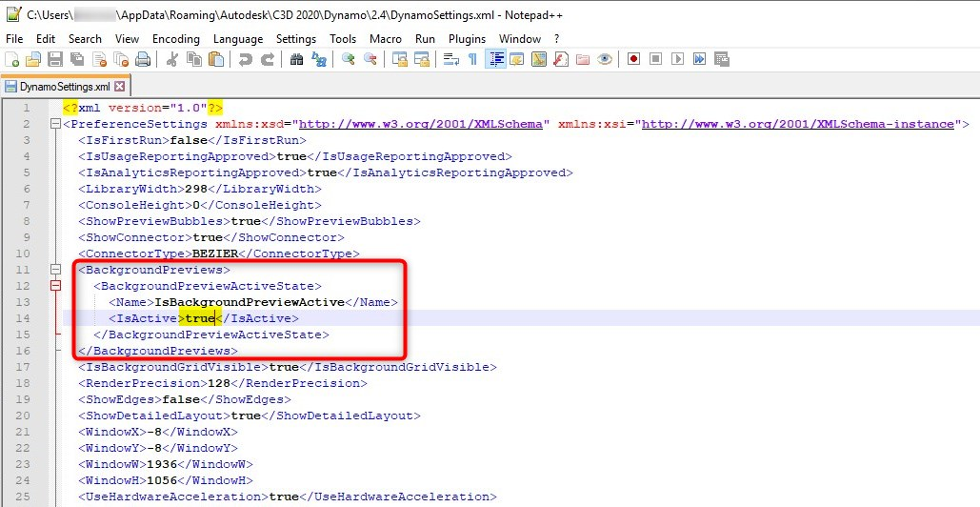Open the View menu
Screen dimensions: 980x507
pyautogui.click(x=127, y=39)
